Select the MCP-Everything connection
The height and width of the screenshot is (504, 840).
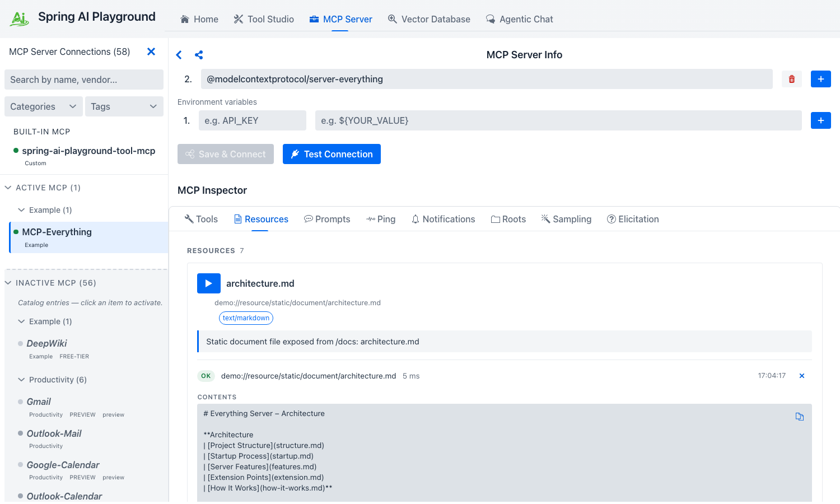click(x=88, y=237)
